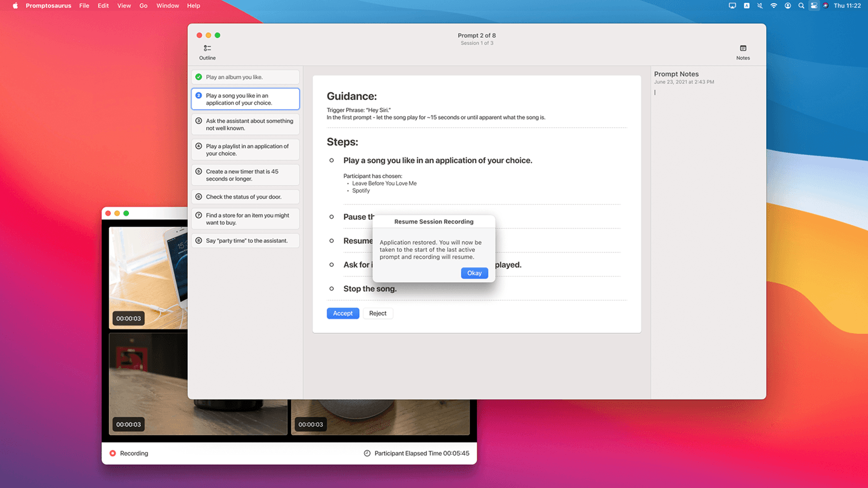
Task: Click in the Prompt Notes text area
Action: [x=708, y=241]
